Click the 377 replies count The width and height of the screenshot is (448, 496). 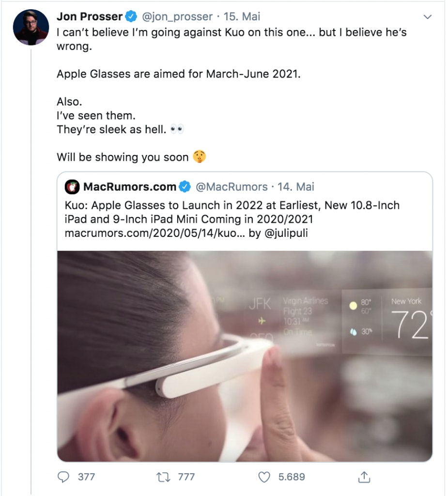pos(86,477)
